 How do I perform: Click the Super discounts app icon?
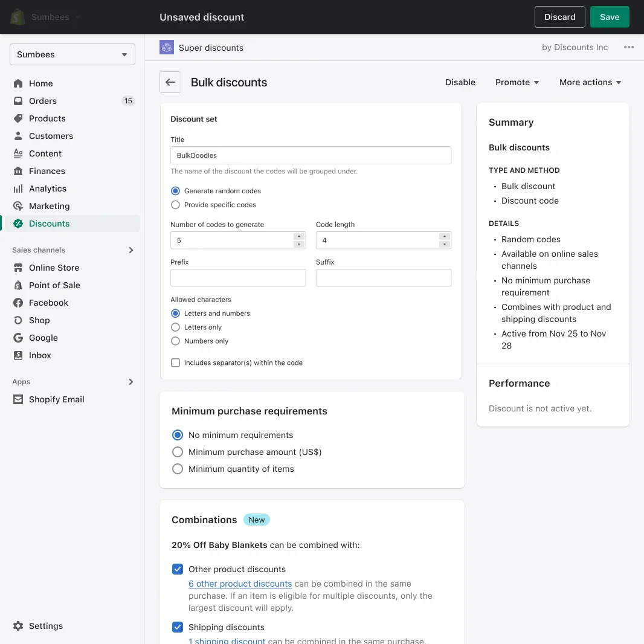click(167, 47)
